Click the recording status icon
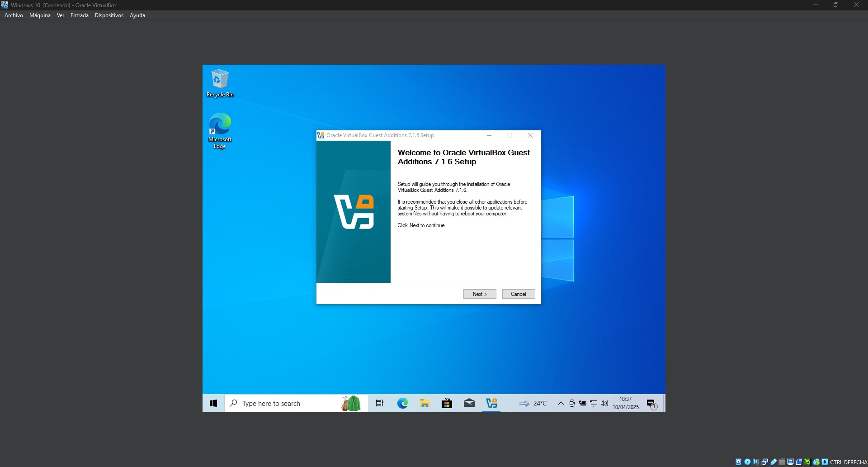This screenshot has height=467, width=868. point(799,462)
